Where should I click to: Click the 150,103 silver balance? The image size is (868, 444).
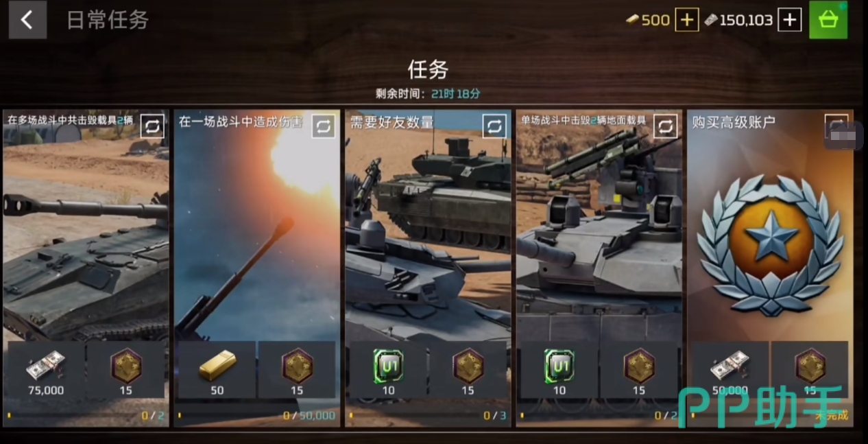tap(740, 20)
